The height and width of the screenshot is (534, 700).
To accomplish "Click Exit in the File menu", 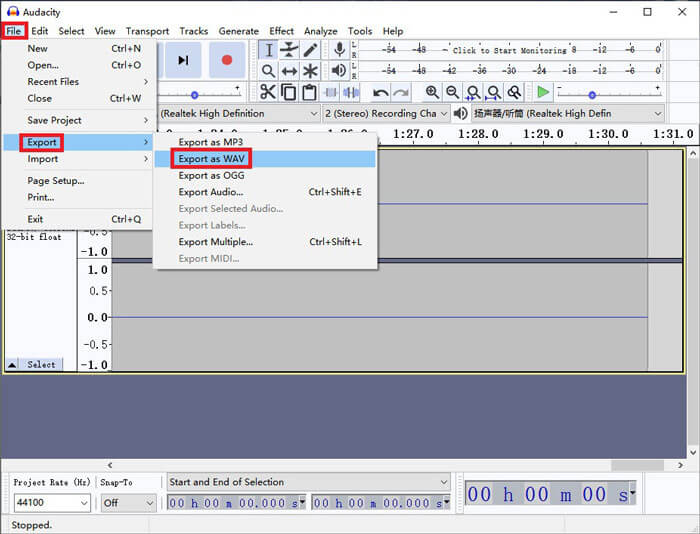I will 79,219.
